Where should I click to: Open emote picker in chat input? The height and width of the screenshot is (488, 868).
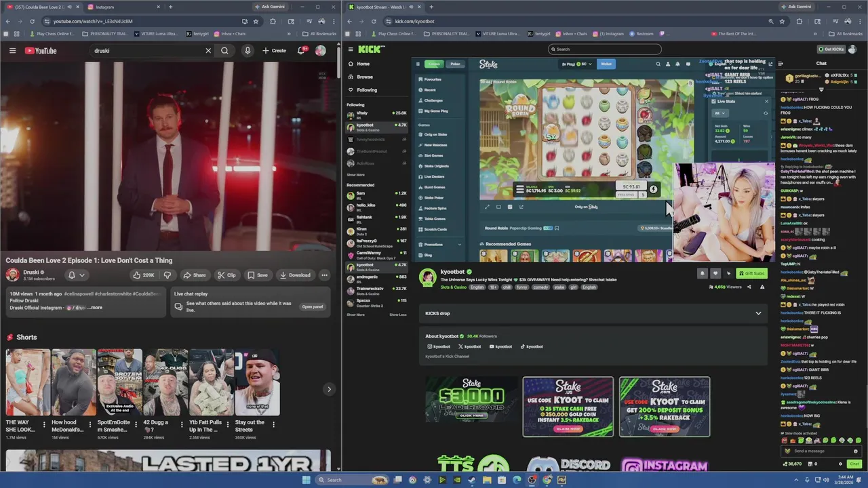tap(856, 451)
